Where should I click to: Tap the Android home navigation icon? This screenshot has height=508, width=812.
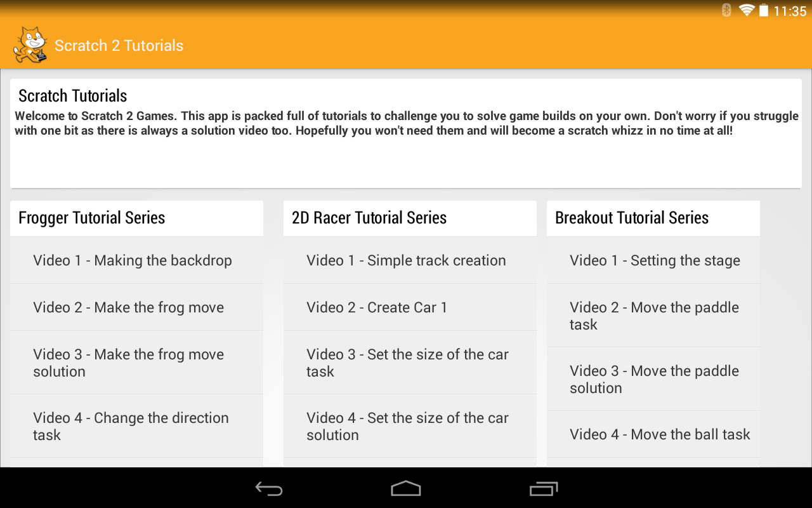click(x=406, y=488)
